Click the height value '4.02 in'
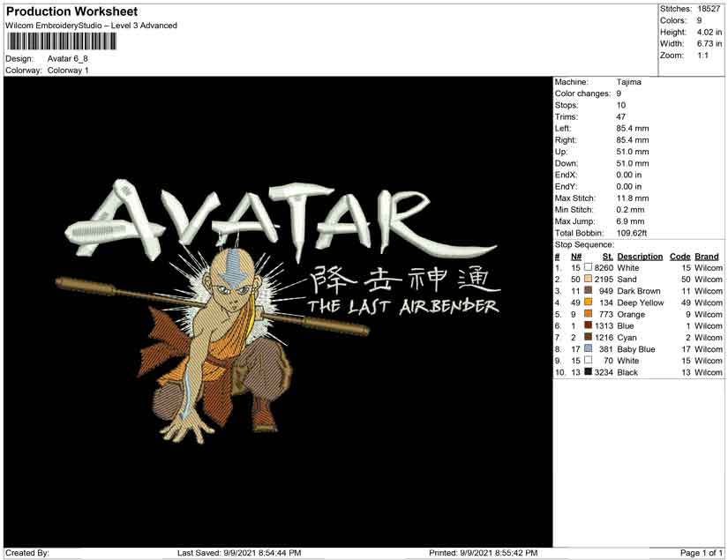The width and height of the screenshot is (728, 560). pos(709,32)
